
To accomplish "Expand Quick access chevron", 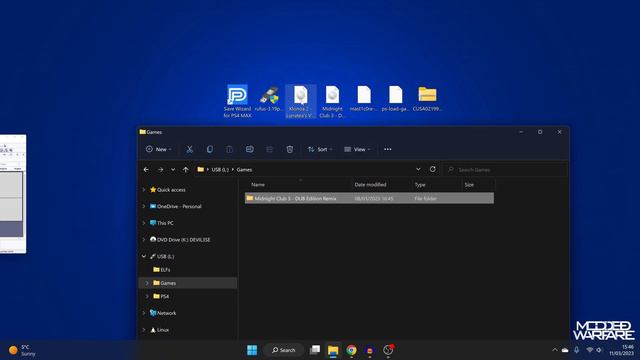I will coord(144,190).
